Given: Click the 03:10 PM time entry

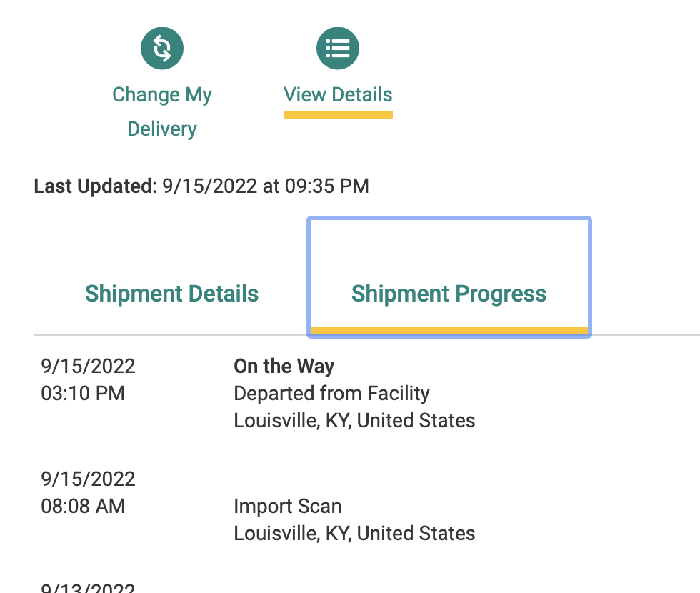Looking at the screenshot, I should click(83, 394).
